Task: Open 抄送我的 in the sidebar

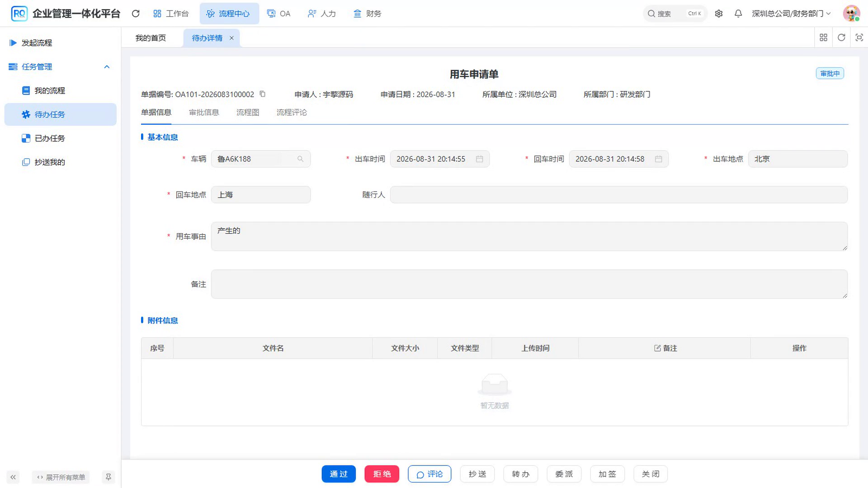Action: coord(61,162)
